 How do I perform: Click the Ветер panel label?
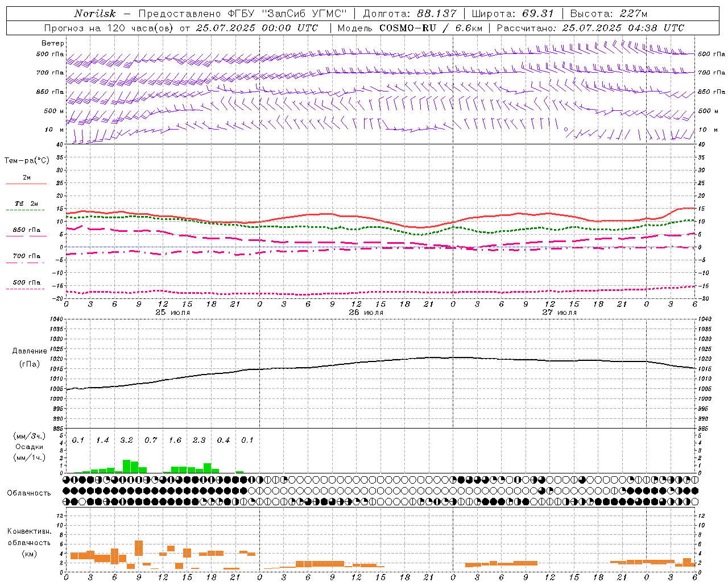point(53,43)
